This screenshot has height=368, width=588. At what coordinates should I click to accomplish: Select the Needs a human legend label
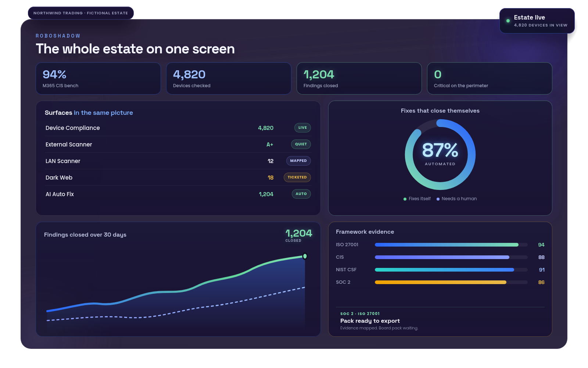tap(459, 199)
